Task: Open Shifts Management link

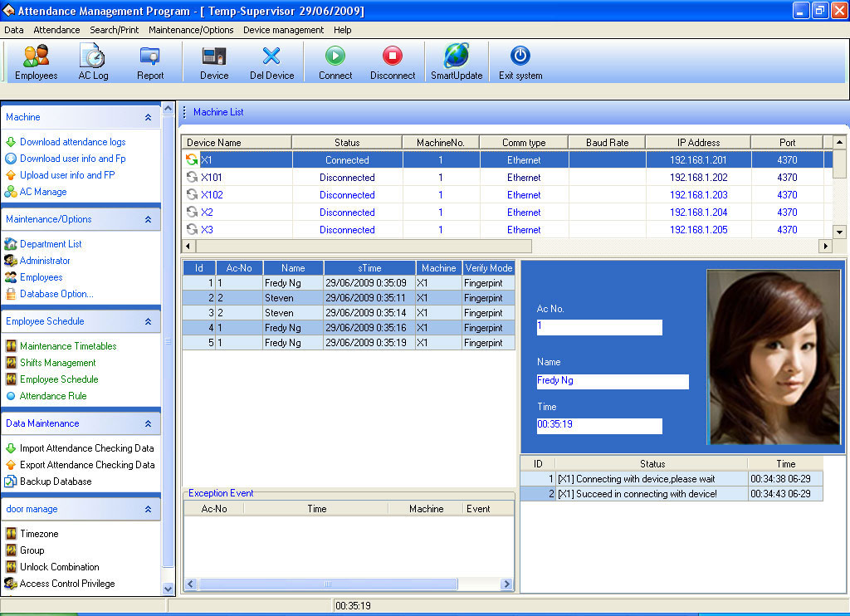Action: coord(58,363)
